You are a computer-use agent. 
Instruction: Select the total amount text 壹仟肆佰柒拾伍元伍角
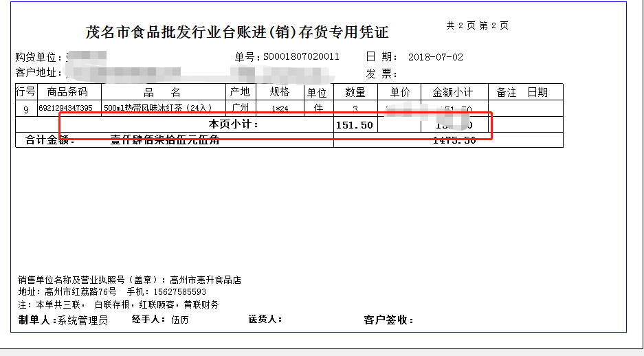click(x=165, y=140)
